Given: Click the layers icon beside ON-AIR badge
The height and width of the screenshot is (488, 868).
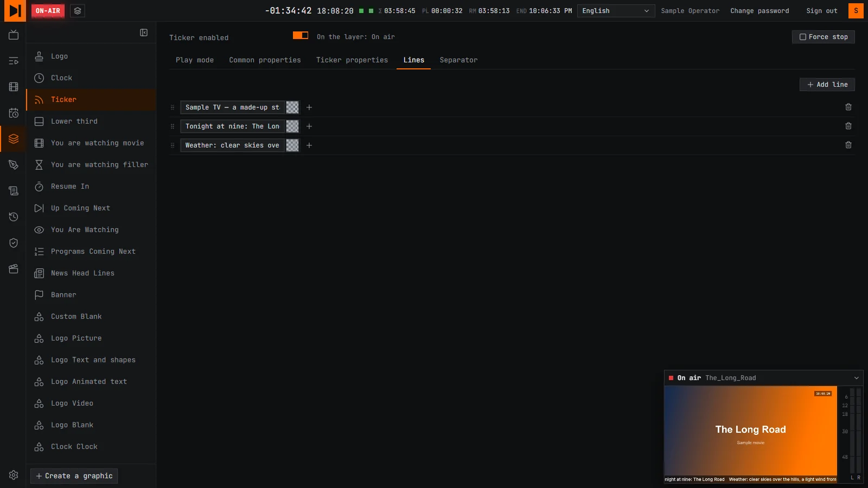Looking at the screenshot, I should [x=78, y=11].
